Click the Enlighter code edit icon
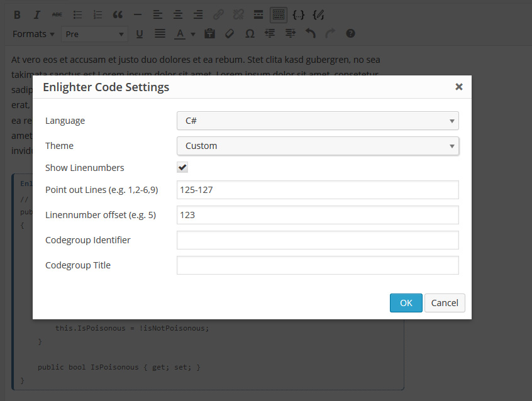 click(319, 14)
